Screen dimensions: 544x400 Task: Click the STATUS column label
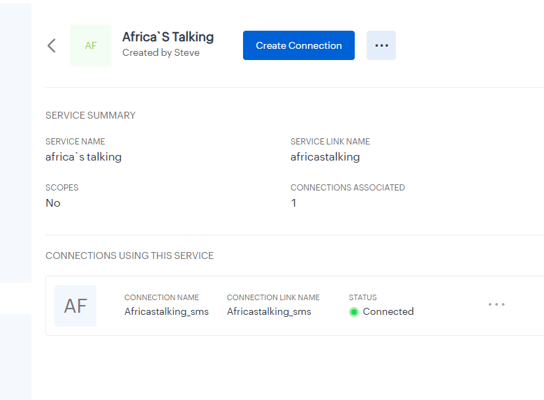pyautogui.click(x=363, y=297)
